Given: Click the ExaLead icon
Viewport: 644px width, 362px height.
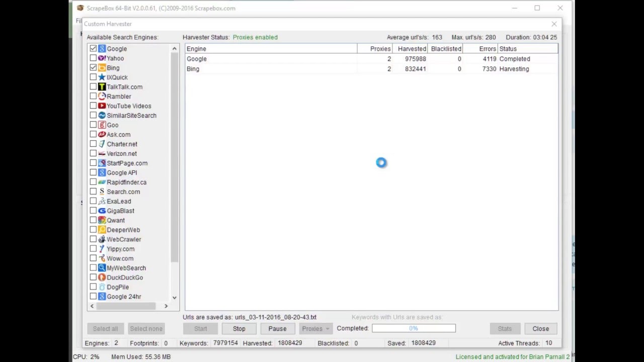Looking at the screenshot, I should (102, 202).
